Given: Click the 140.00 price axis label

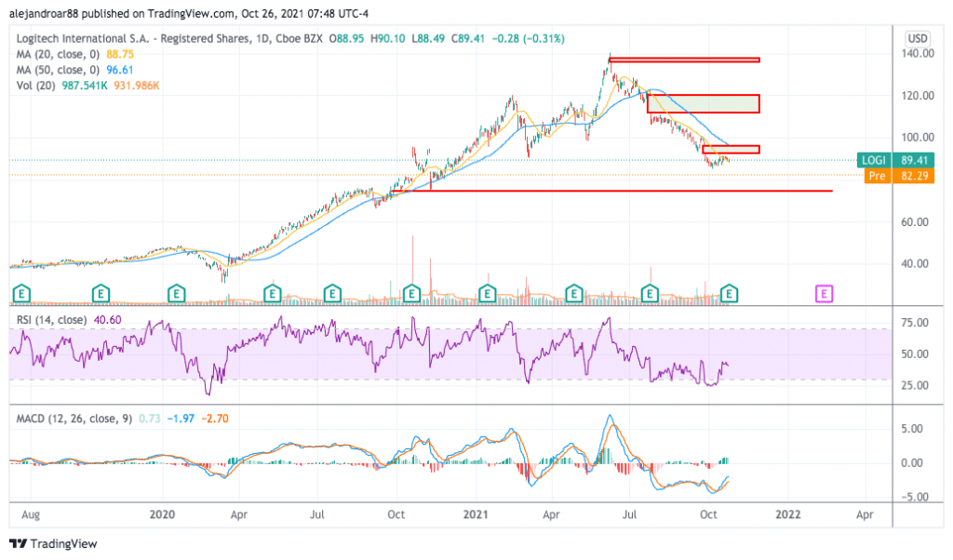Looking at the screenshot, I should 918,53.
